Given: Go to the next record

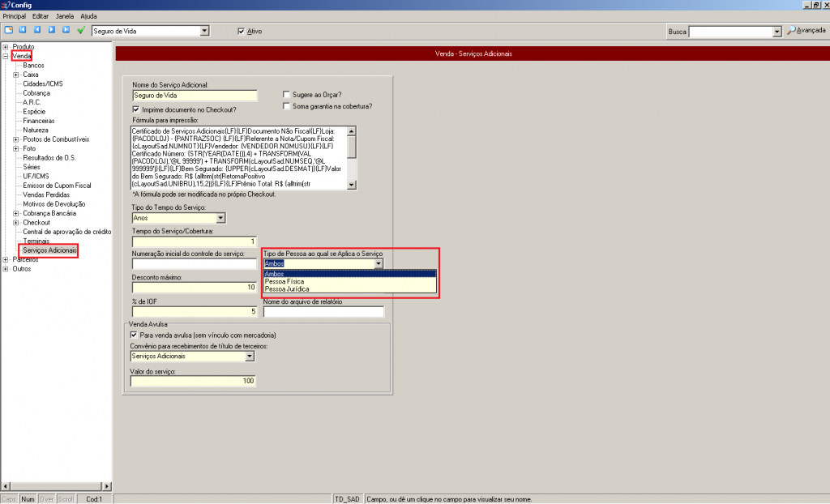Looking at the screenshot, I should click(x=52, y=30).
